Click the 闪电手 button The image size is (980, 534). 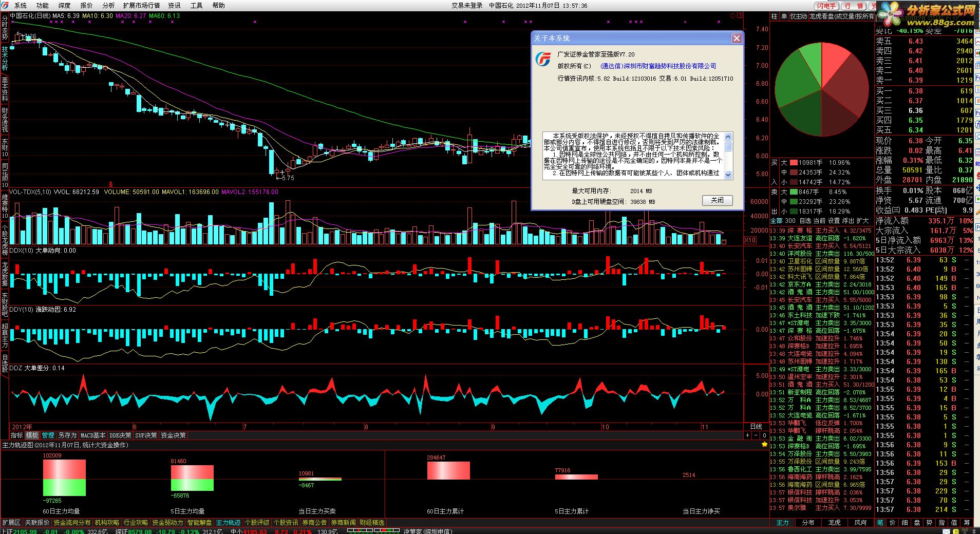click(827, 6)
